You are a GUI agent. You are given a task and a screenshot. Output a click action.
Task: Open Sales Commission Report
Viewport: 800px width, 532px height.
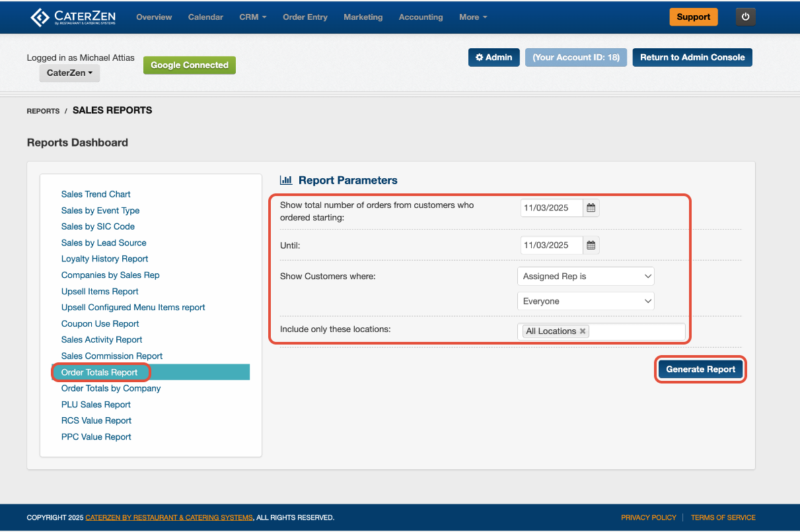point(112,356)
